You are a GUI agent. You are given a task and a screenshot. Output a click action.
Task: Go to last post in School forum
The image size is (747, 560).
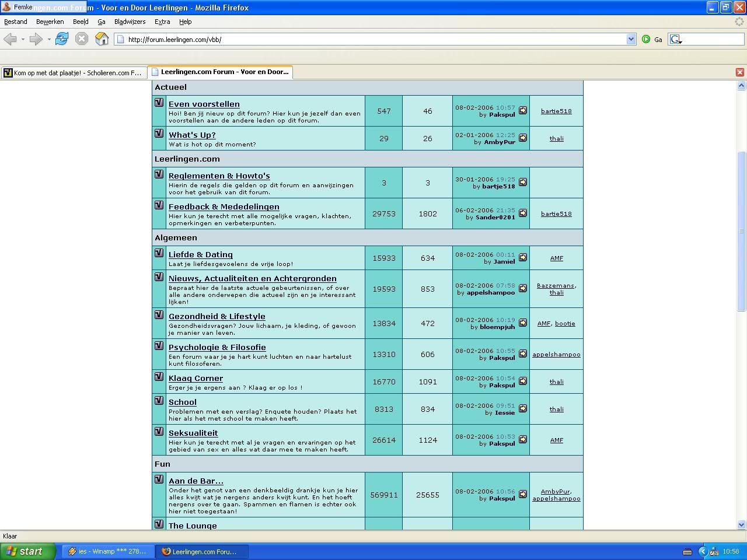coord(523,408)
